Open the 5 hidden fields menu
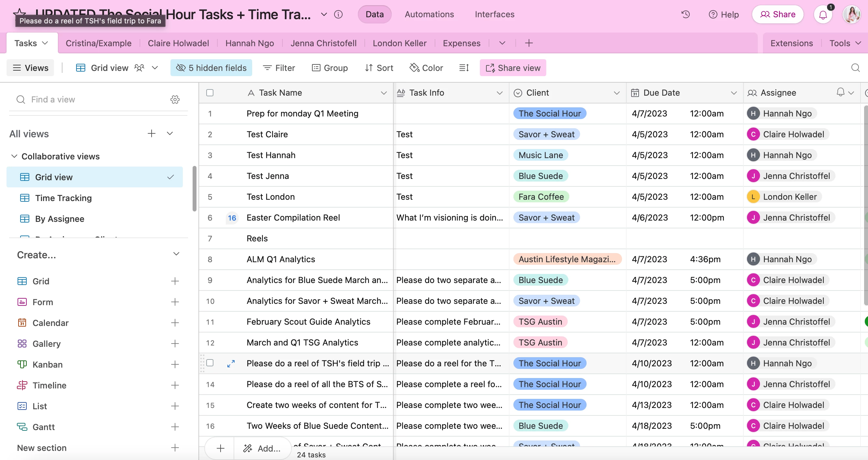Viewport: 868px width, 460px height. tap(211, 68)
